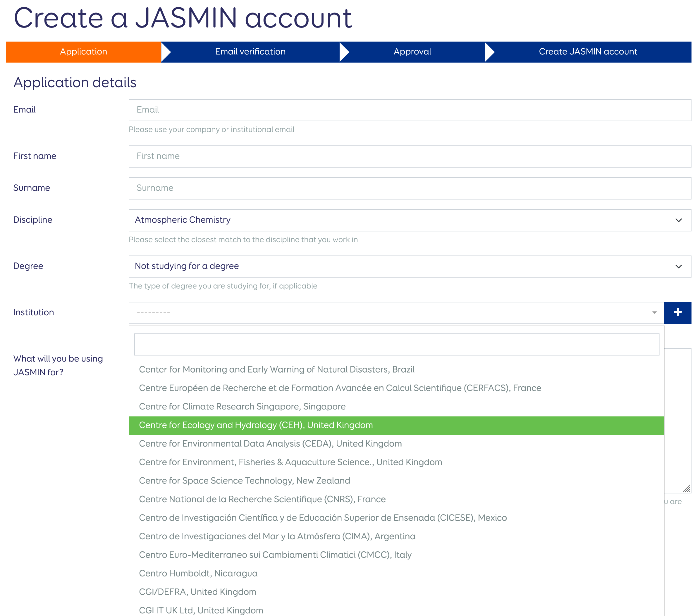This screenshot has height=616, width=700.
Task: Select CERFACS, France option
Action: coord(340,388)
